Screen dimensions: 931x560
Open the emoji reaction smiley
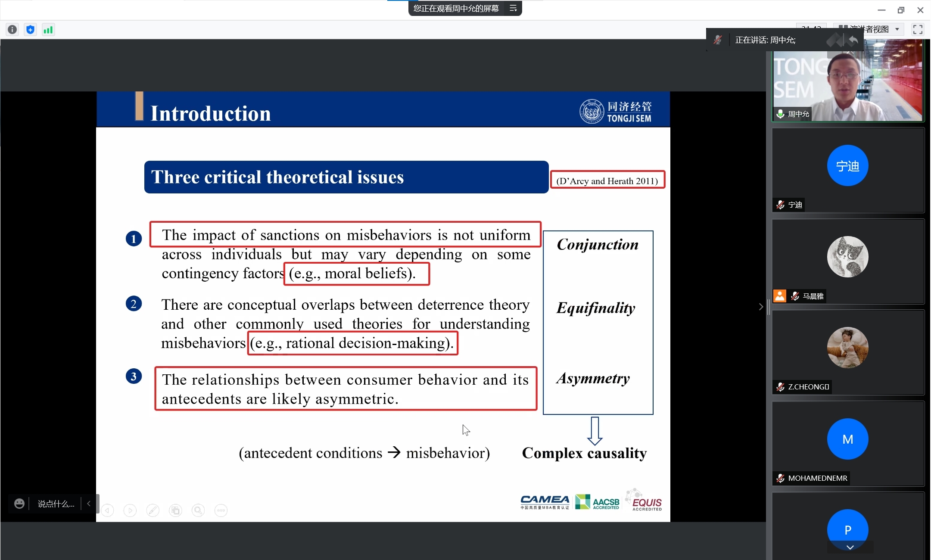coord(19,504)
